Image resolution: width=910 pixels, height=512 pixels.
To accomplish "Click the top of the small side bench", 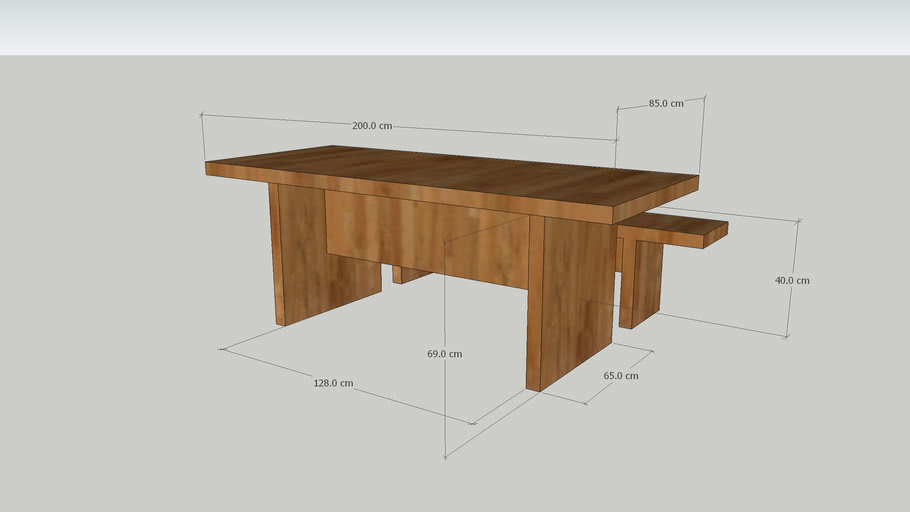I will (x=670, y=226).
